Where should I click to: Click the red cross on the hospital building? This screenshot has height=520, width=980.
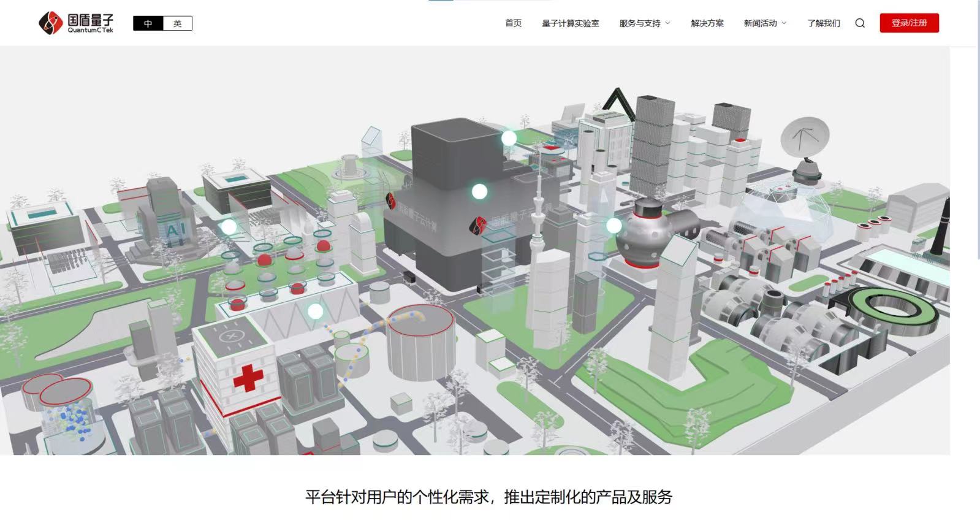coord(248,377)
